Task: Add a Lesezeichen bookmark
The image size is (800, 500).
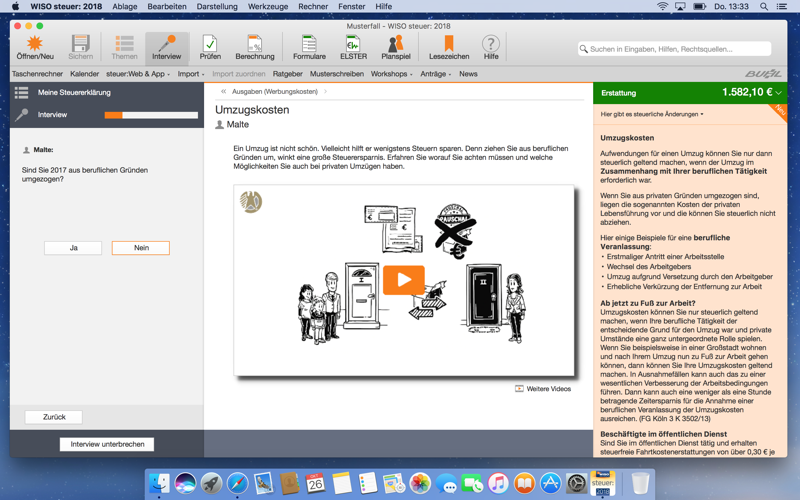Action: [449, 46]
